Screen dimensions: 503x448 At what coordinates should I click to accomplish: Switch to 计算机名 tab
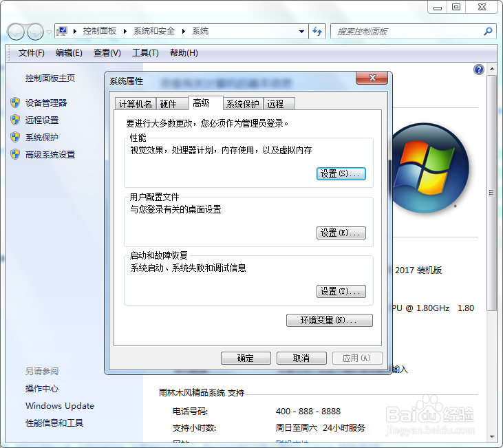(x=136, y=104)
